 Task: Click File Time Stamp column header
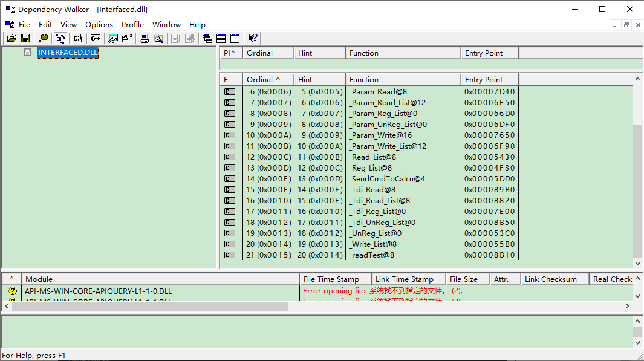click(335, 279)
